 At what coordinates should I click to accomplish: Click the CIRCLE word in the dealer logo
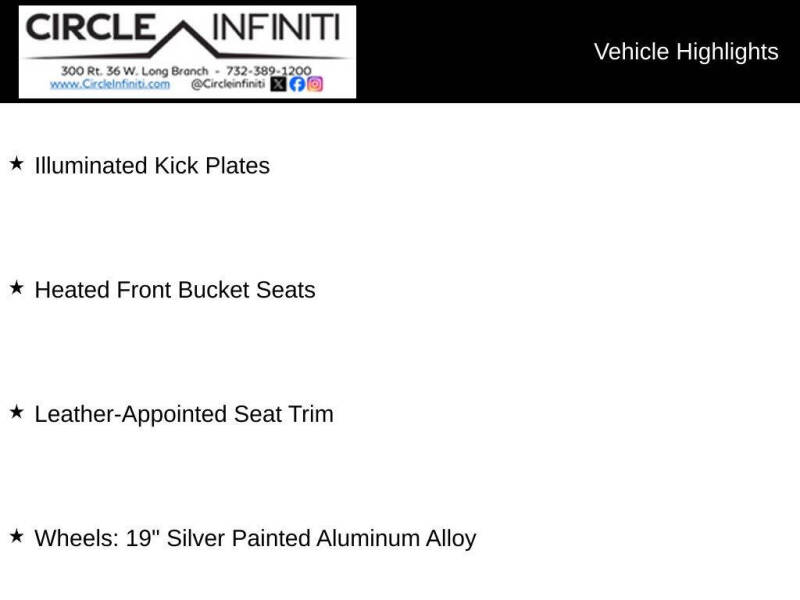pyautogui.click(x=90, y=27)
